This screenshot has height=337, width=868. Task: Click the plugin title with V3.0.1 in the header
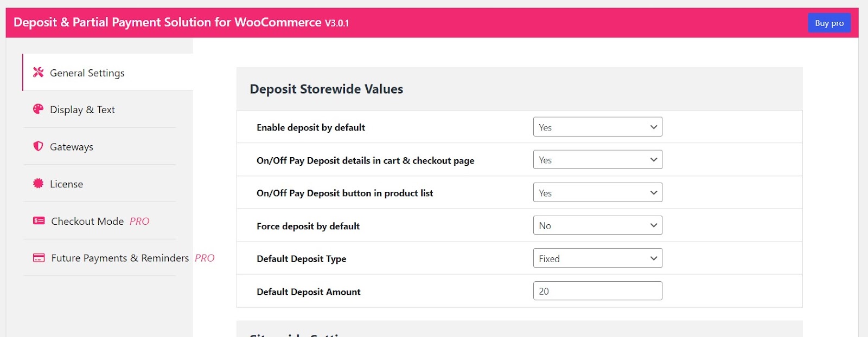coord(181,22)
